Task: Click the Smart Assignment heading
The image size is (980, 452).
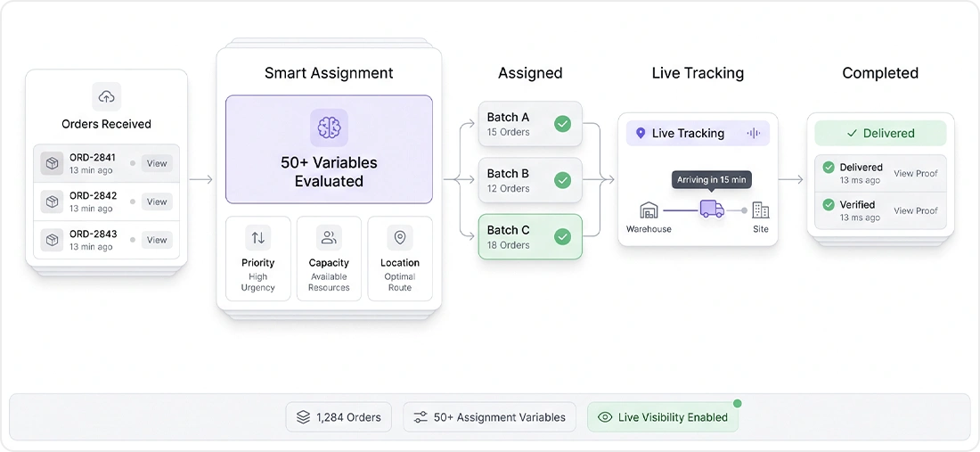Action: [x=329, y=73]
